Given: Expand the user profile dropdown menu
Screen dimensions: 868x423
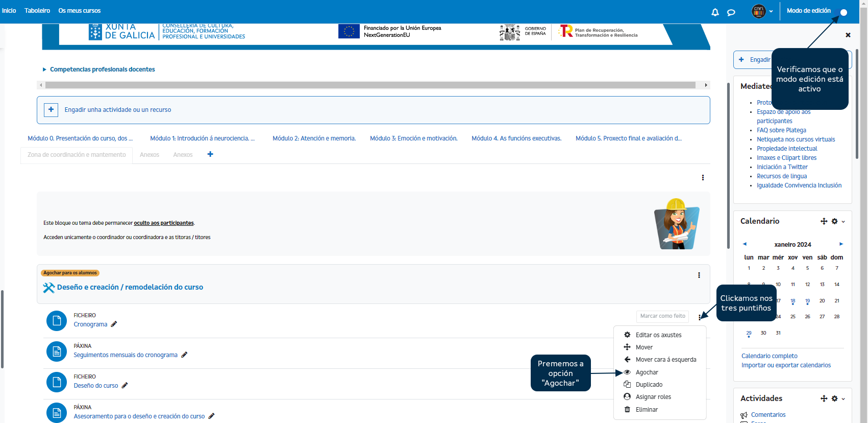Looking at the screenshot, I should [x=763, y=11].
